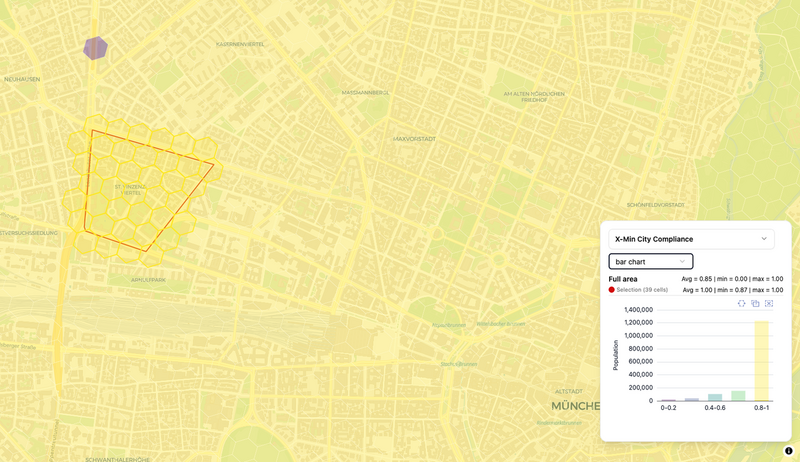The width and height of the screenshot is (800, 462).
Task: Click the red Selection legend dot
Action: click(x=612, y=290)
